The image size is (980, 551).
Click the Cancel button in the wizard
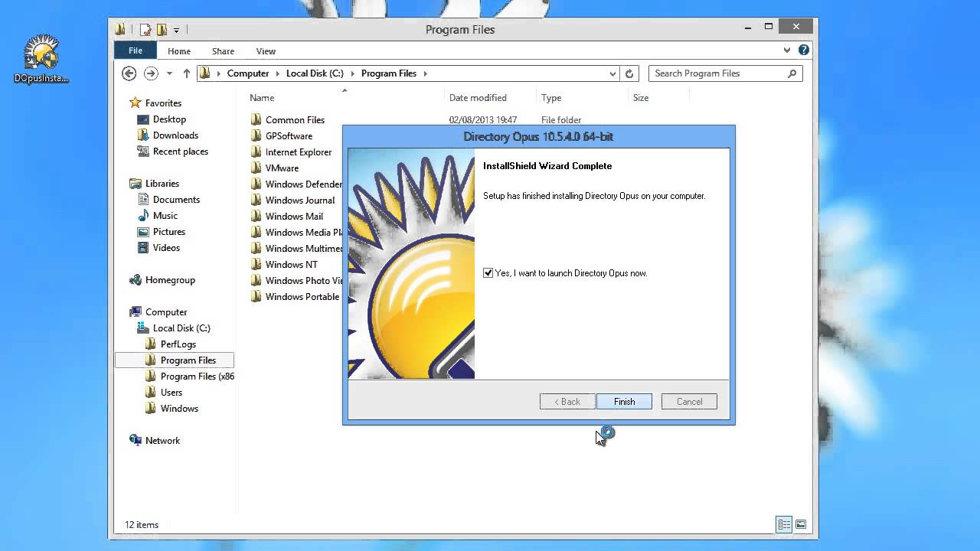point(689,402)
